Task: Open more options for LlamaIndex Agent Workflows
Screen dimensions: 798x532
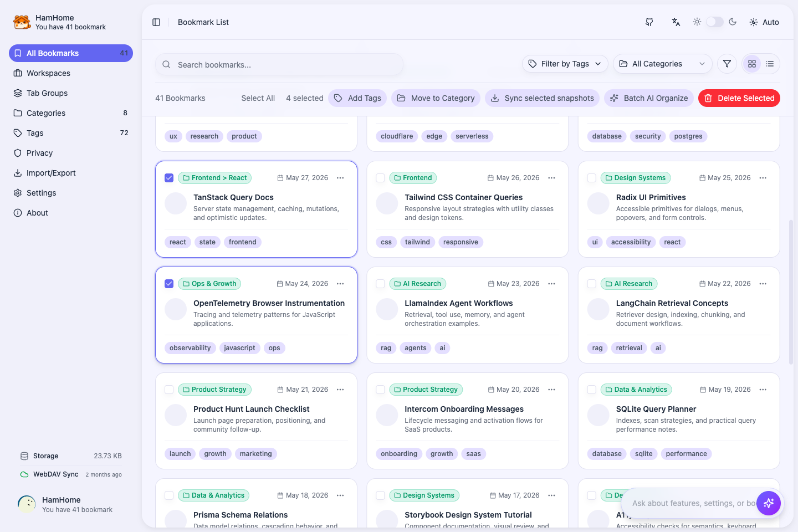Action: [x=551, y=284]
